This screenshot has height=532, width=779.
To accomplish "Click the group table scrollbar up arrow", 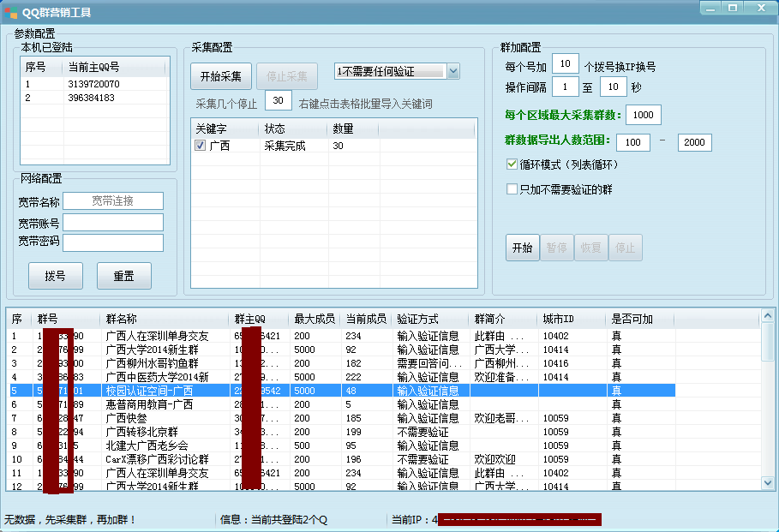I will [x=768, y=316].
